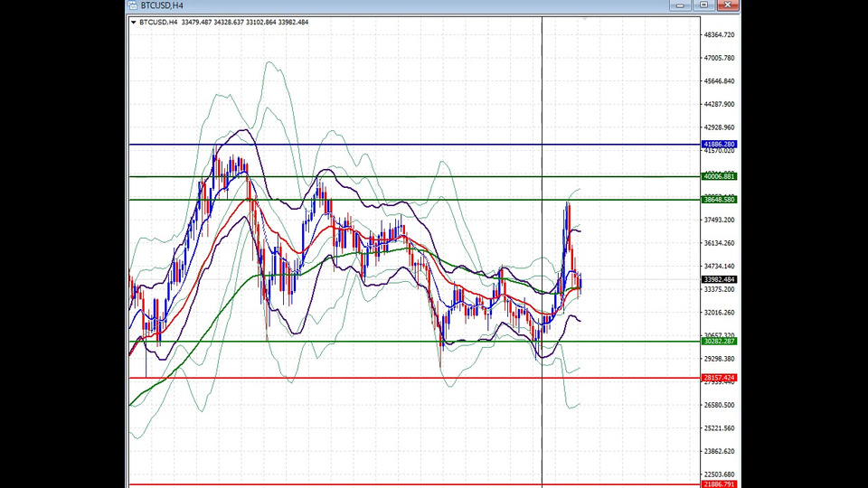Click the open value 33479.487
The width and height of the screenshot is (868, 488).
pyautogui.click(x=196, y=22)
